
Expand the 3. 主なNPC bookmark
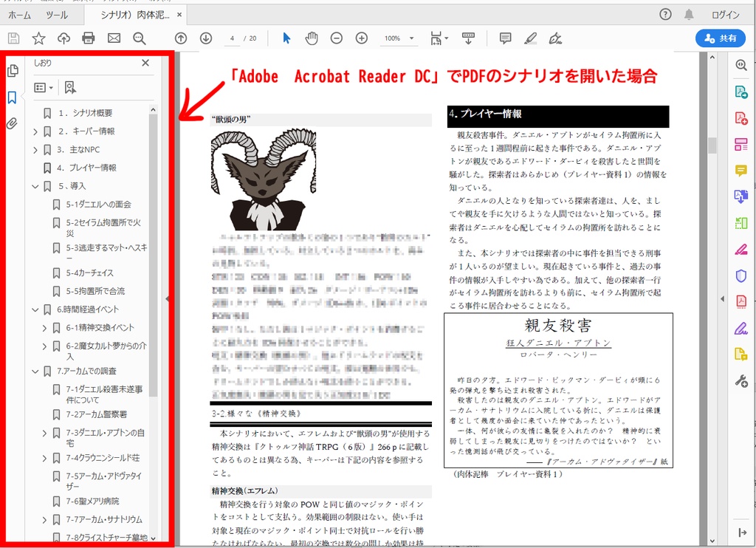(x=35, y=150)
